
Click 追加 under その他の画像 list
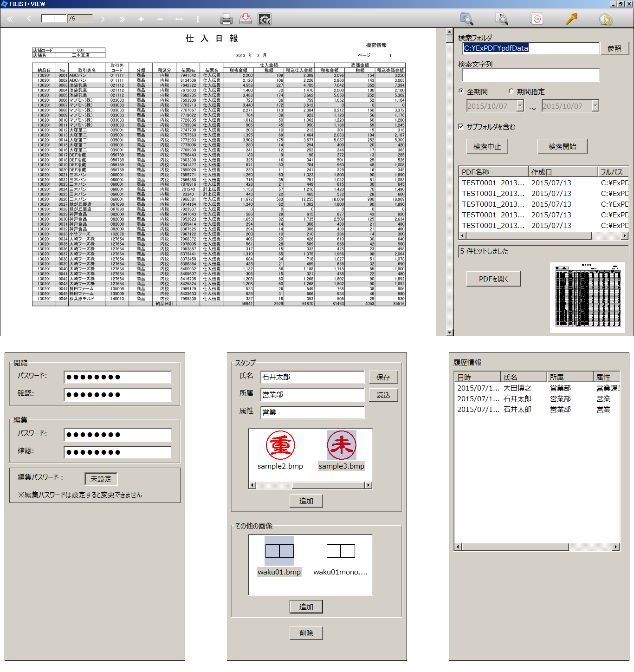(306, 607)
